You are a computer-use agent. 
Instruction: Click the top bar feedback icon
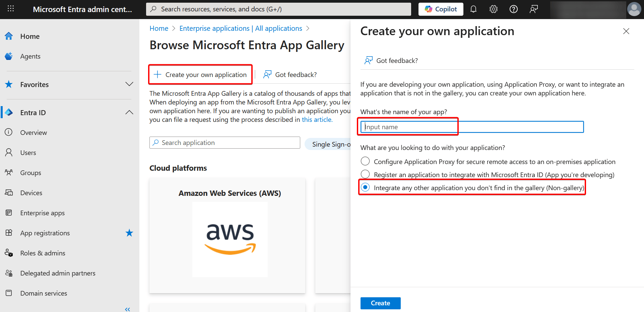[x=533, y=9]
